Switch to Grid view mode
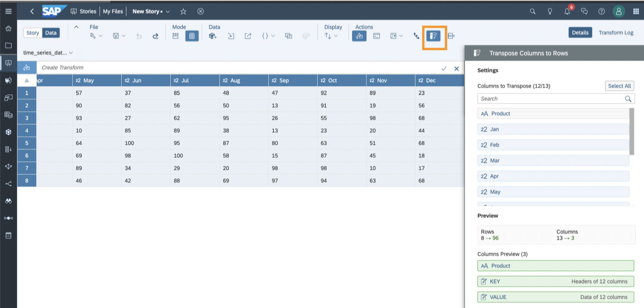 (x=192, y=36)
